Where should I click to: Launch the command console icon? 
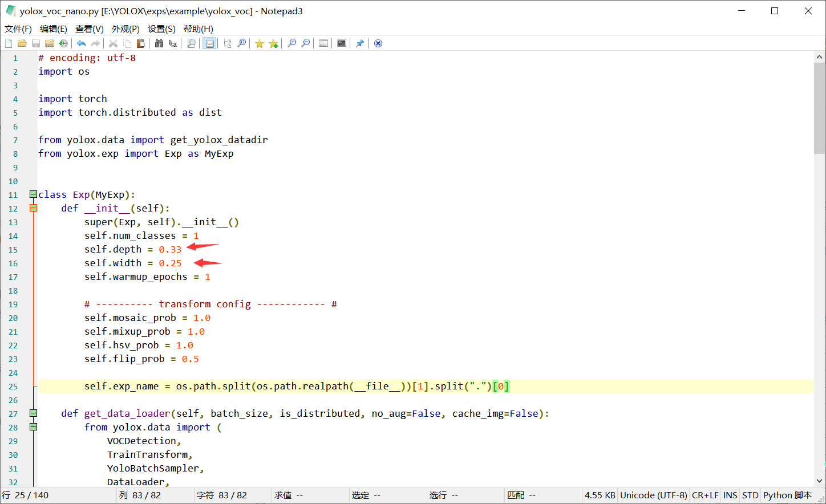pos(342,43)
